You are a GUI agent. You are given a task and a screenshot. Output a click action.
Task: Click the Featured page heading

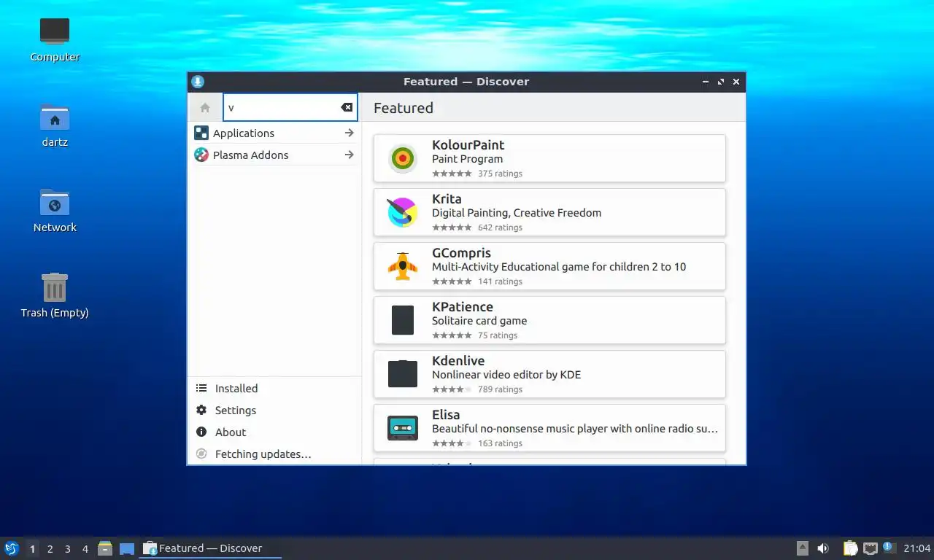coord(404,108)
